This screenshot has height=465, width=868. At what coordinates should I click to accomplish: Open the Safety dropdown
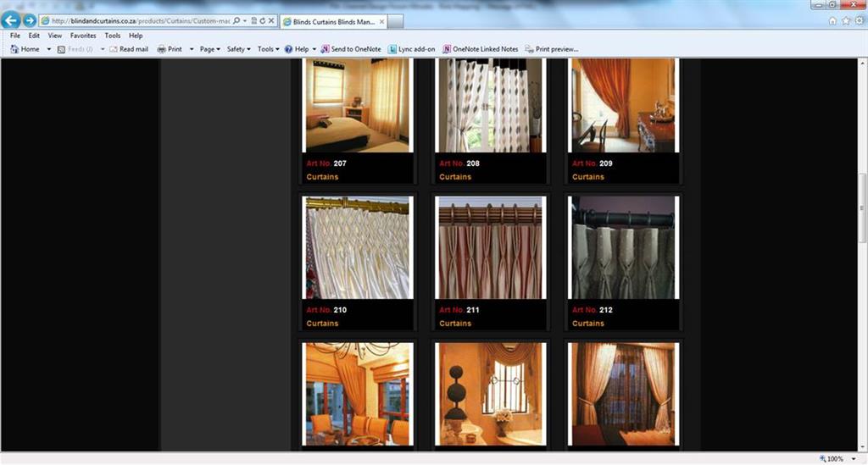pyautogui.click(x=238, y=49)
